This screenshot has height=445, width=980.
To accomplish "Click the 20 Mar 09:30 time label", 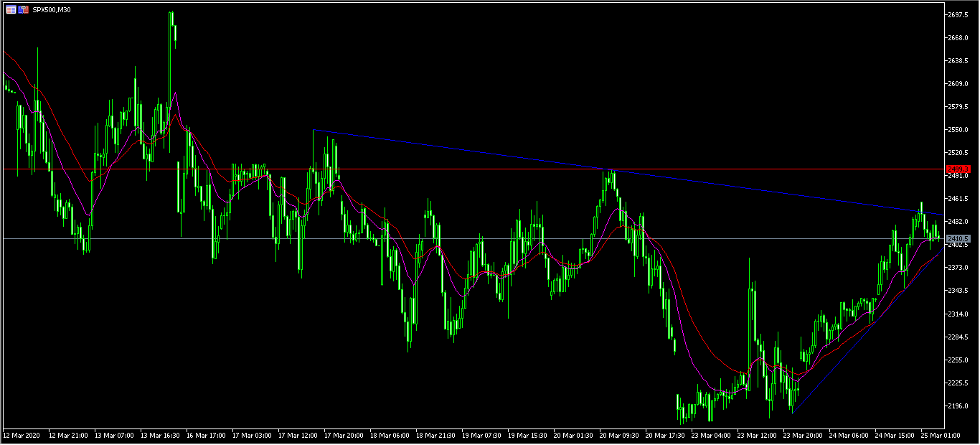I will click(x=619, y=435).
